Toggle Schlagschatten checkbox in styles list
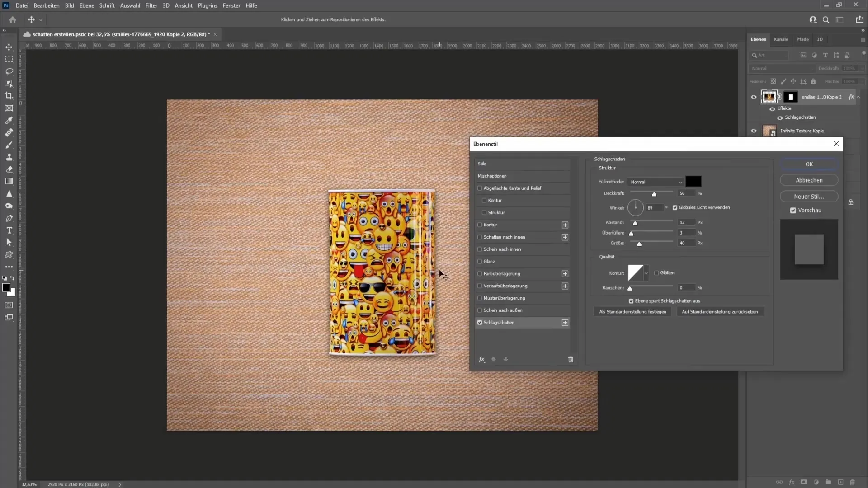The image size is (868, 488). pos(479,322)
